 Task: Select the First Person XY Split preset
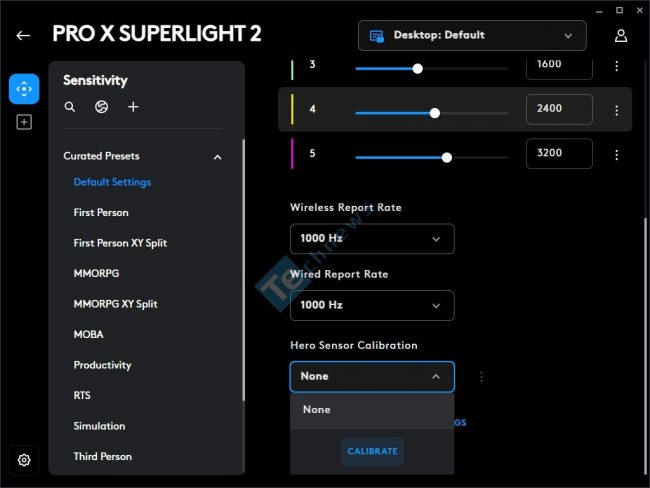(x=120, y=243)
